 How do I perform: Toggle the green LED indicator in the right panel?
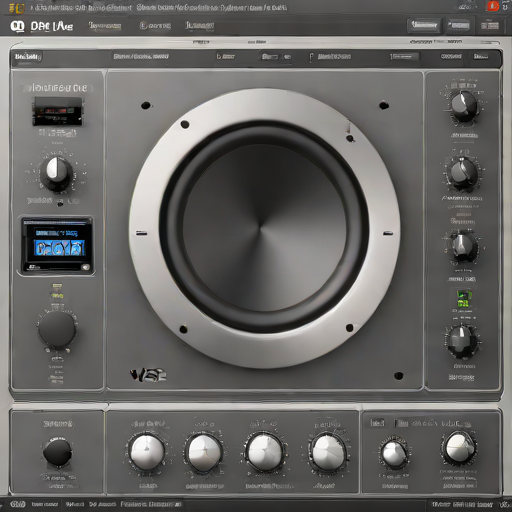click(x=464, y=298)
